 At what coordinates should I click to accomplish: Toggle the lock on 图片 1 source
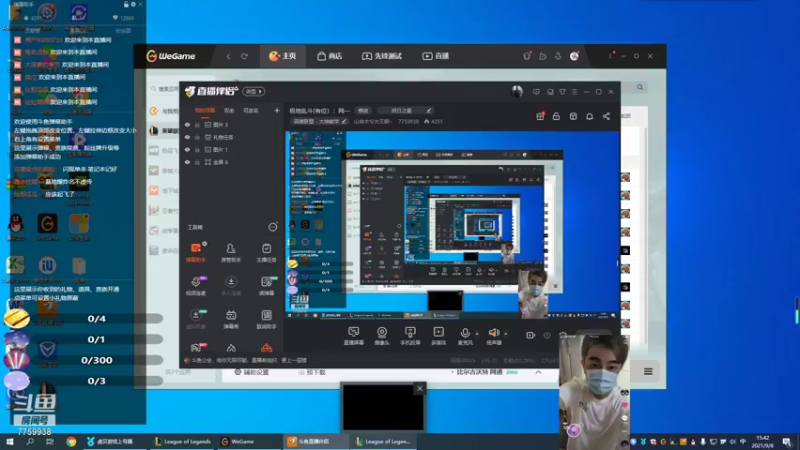(197, 149)
